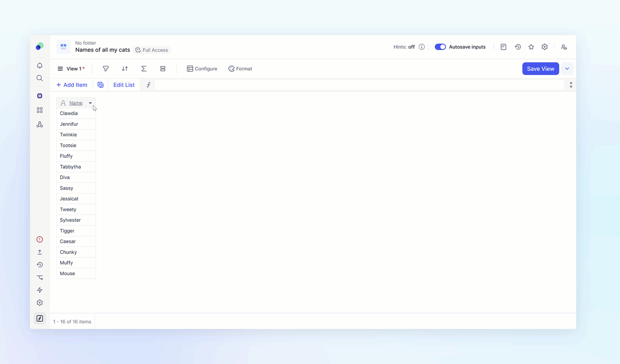Open the sort arrows tool
The width and height of the screenshot is (620, 364).
click(x=125, y=69)
